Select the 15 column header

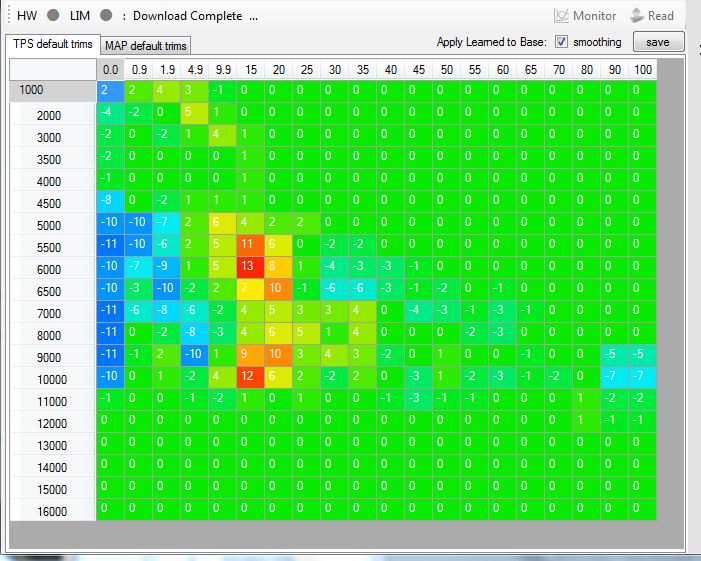pyautogui.click(x=251, y=70)
